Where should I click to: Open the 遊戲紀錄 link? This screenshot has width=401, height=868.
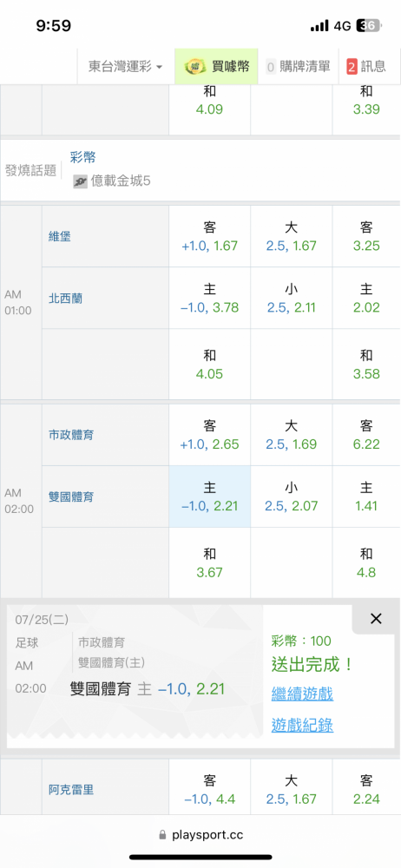tap(302, 725)
